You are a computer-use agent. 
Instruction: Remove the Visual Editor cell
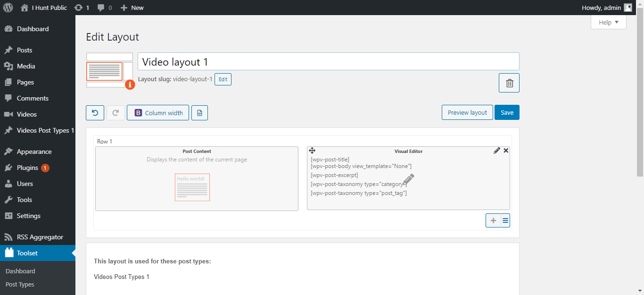[x=506, y=151]
